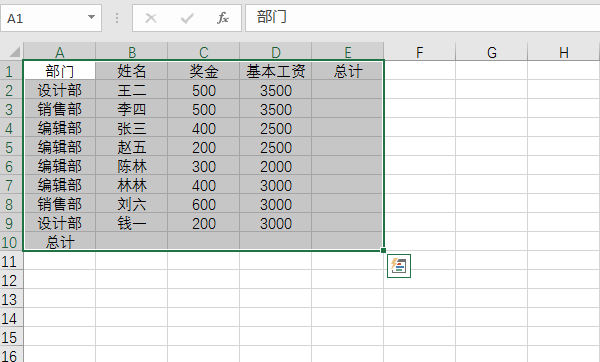The height and width of the screenshot is (362, 600).
Task: Click header cell 总计 in column E
Action: [347, 70]
